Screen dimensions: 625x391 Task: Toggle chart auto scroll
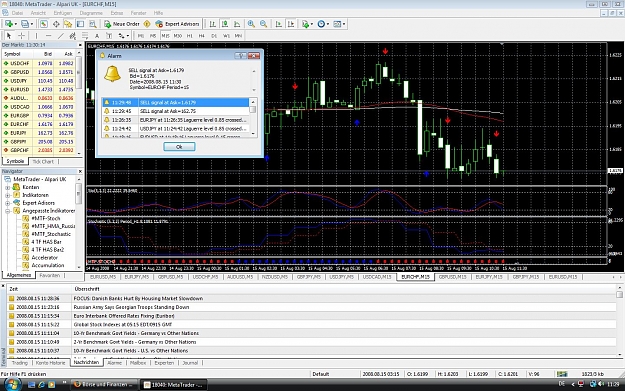click(279, 24)
